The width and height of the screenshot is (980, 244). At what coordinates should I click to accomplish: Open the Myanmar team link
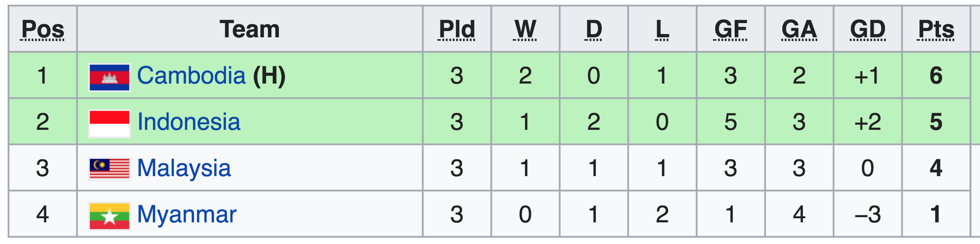187,214
